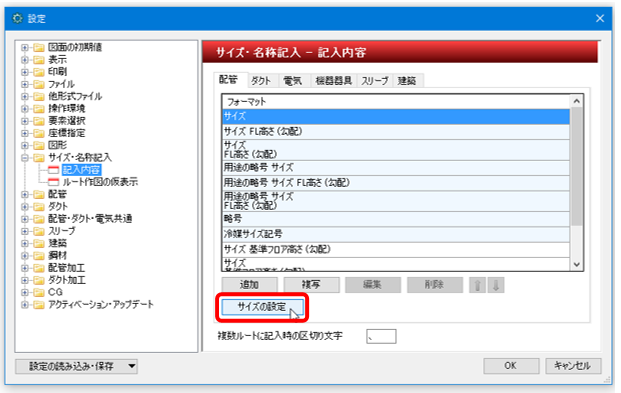Open the 設定の読み込み・保存 dropdown
621x393 pixels.
76,366
